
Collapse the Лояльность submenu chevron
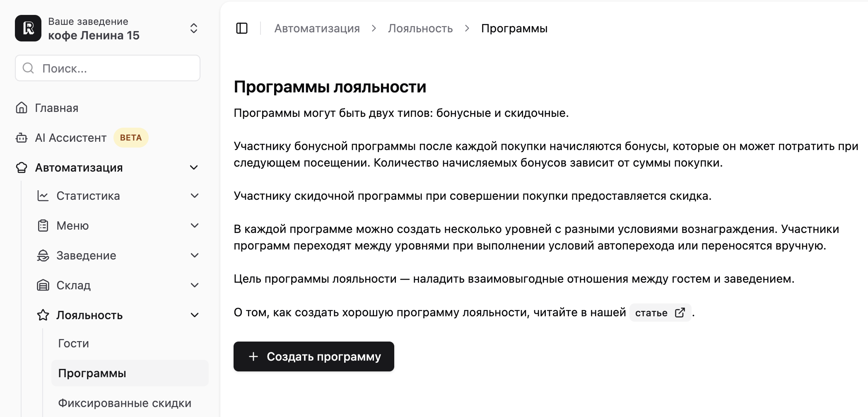(x=195, y=315)
